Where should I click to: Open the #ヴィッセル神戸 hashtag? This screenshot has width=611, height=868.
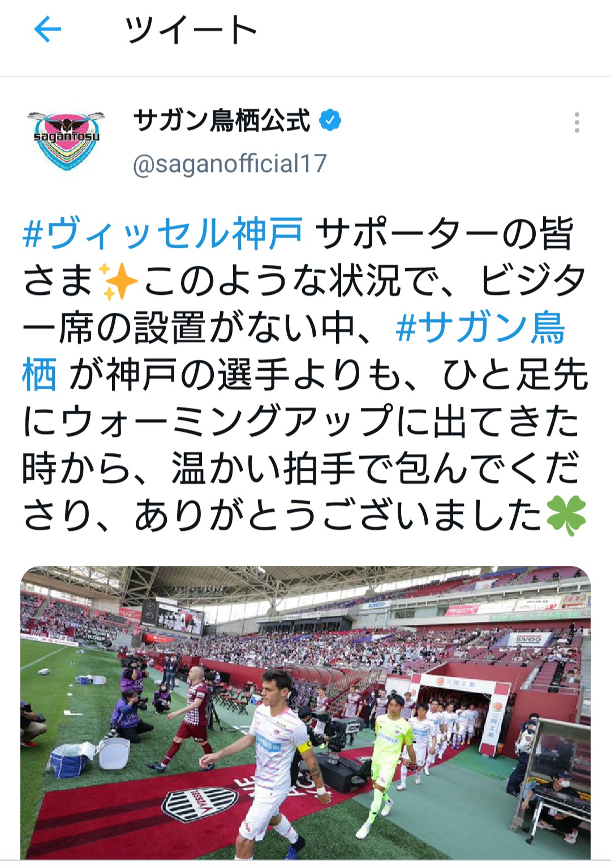click(x=163, y=233)
